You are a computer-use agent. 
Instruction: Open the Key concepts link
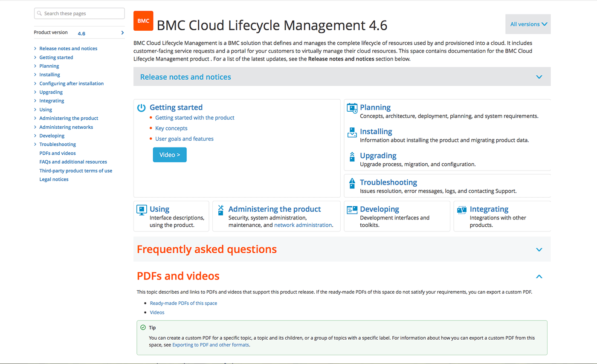(171, 128)
